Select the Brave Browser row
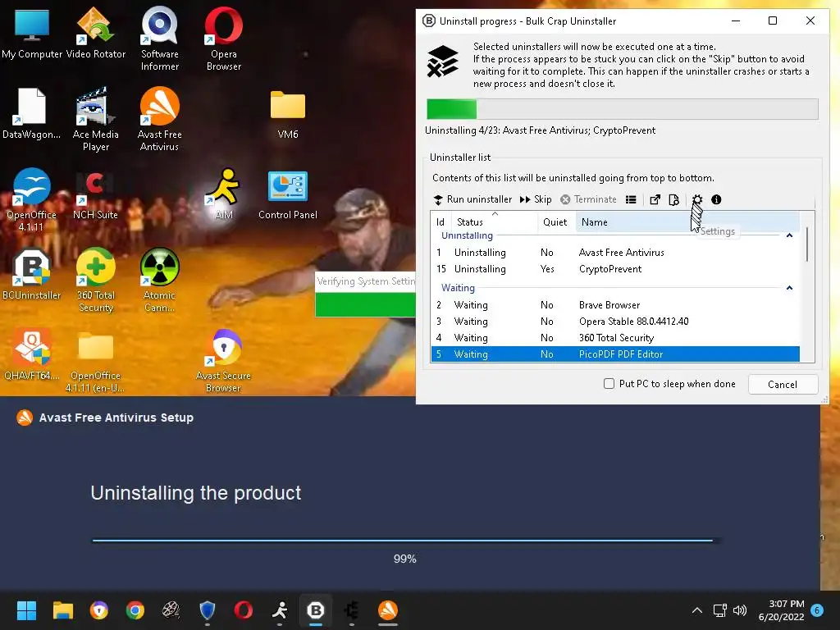 click(615, 305)
